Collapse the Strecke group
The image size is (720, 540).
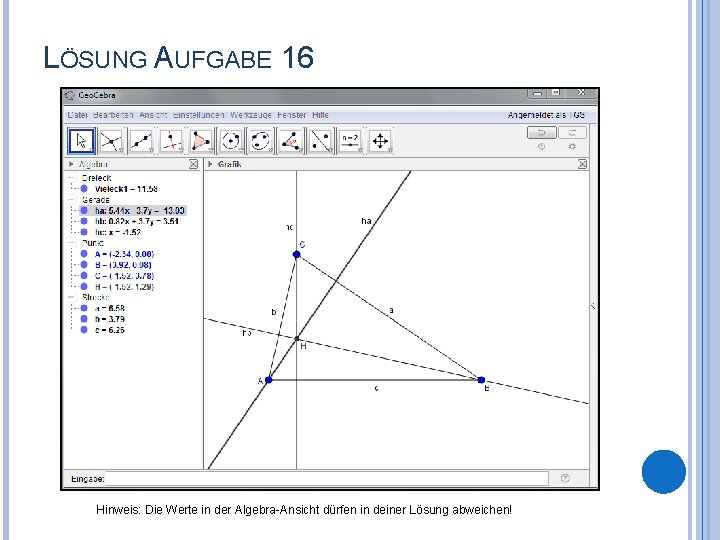point(71,297)
